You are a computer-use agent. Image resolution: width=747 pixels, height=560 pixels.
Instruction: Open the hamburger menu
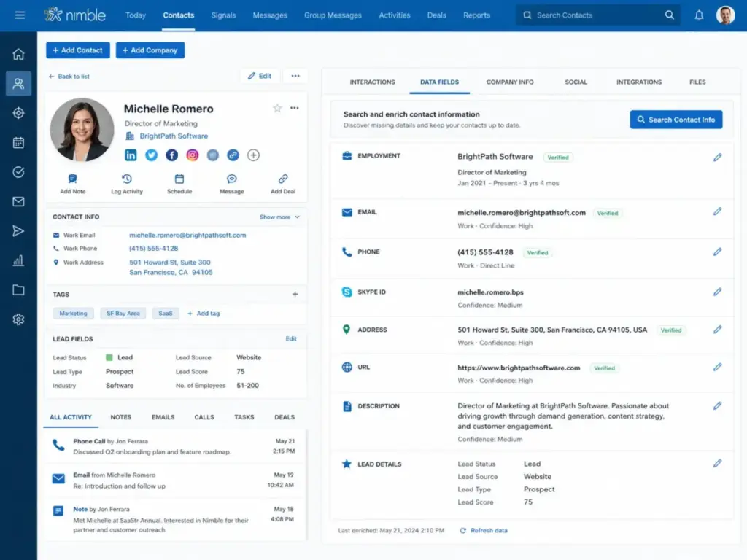(x=20, y=15)
